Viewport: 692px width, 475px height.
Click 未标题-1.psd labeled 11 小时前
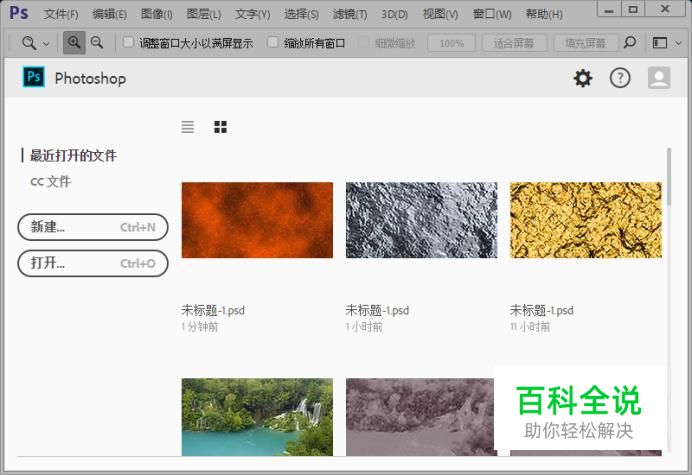tap(542, 310)
